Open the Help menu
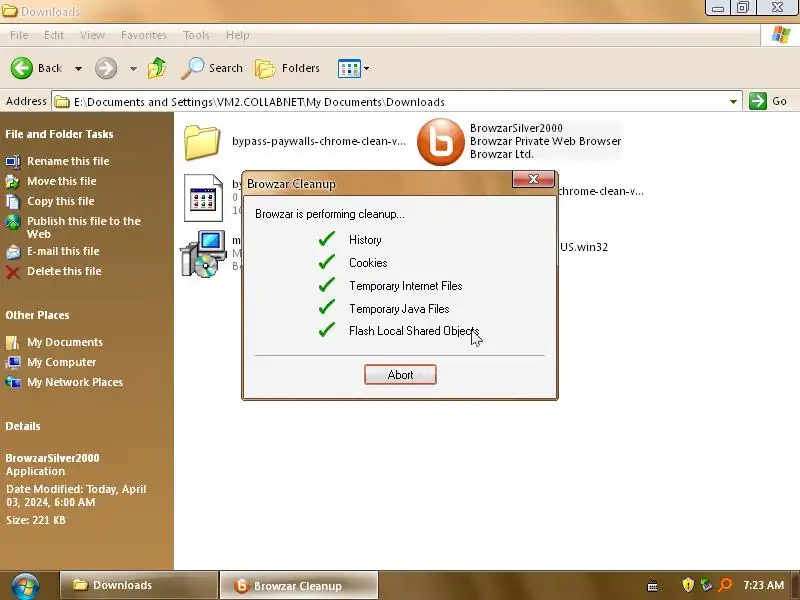Screen dimensions: 800x600 tap(238, 35)
